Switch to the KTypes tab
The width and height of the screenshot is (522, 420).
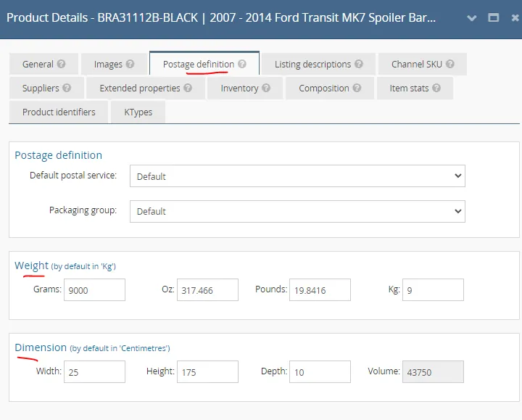pyautogui.click(x=138, y=112)
